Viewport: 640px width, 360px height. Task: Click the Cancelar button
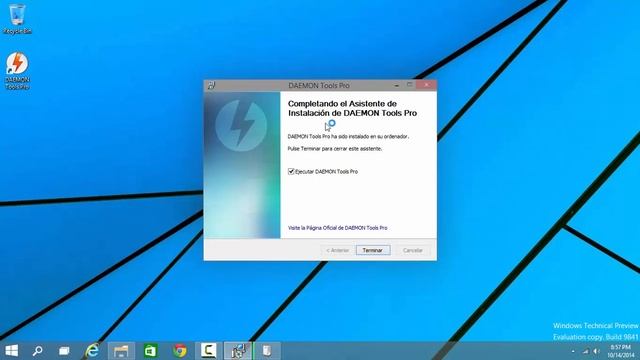(412, 250)
